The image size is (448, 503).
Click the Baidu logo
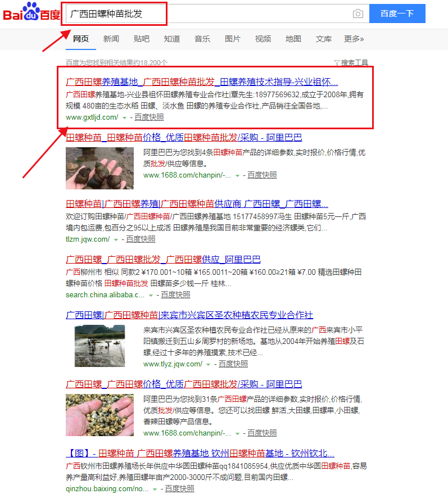coord(31,12)
